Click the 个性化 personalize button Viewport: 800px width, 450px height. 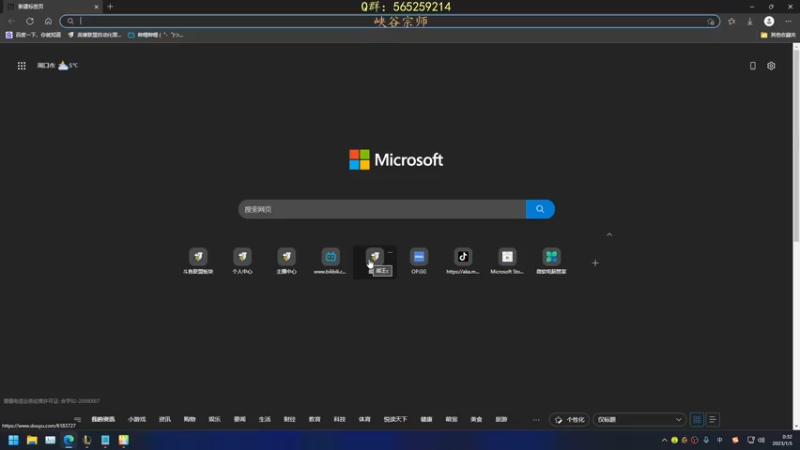[x=569, y=419]
